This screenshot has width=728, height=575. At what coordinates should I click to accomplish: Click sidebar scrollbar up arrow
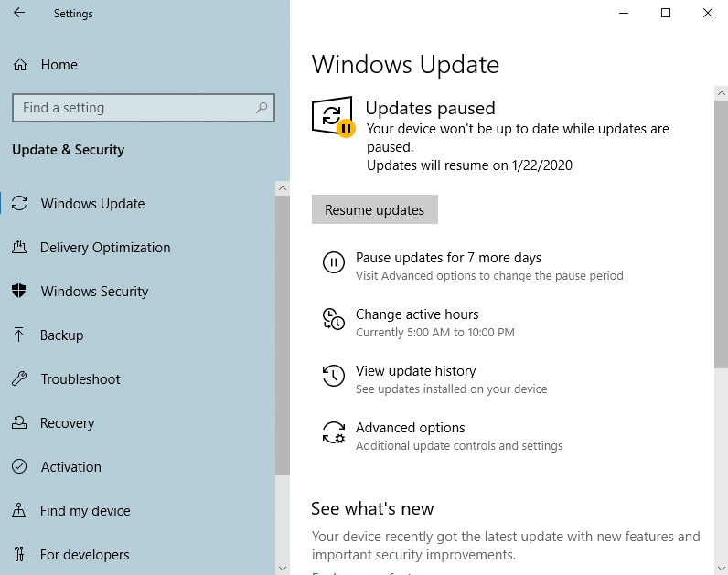(x=283, y=188)
